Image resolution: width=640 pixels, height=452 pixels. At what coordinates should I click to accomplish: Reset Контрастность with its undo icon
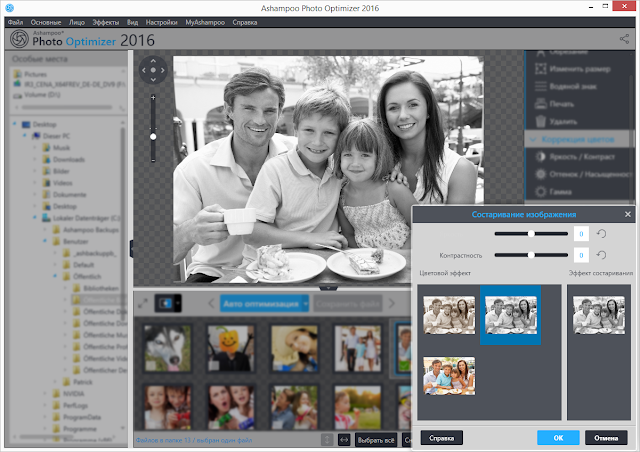tap(601, 255)
